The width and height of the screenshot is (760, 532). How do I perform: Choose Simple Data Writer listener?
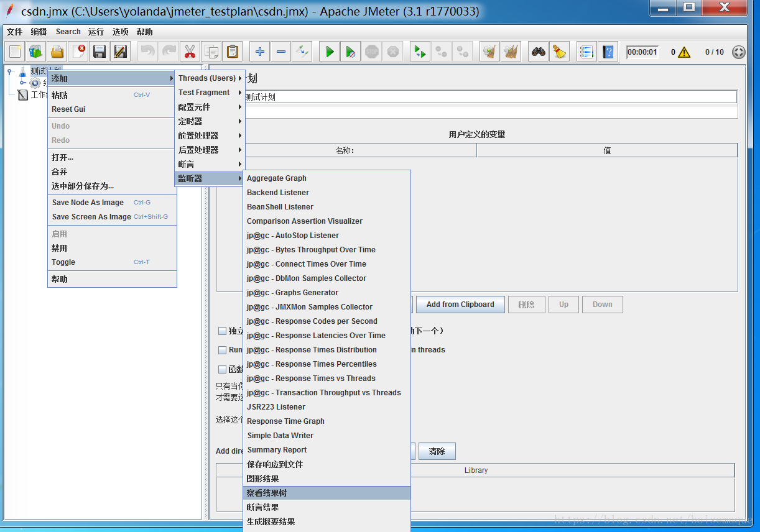327,436
